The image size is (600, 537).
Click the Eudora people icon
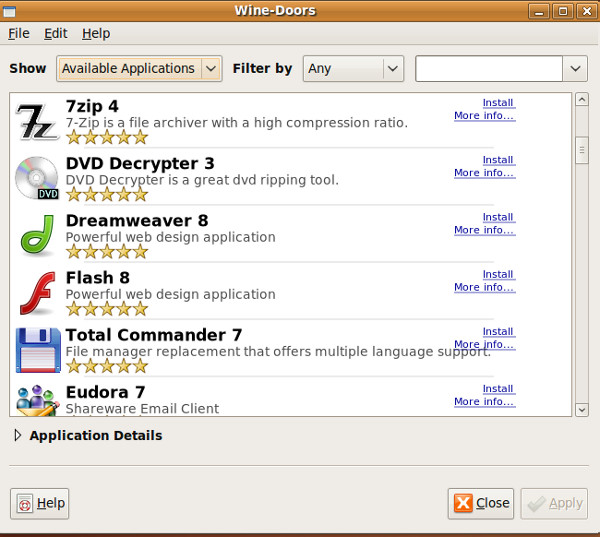pos(38,400)
